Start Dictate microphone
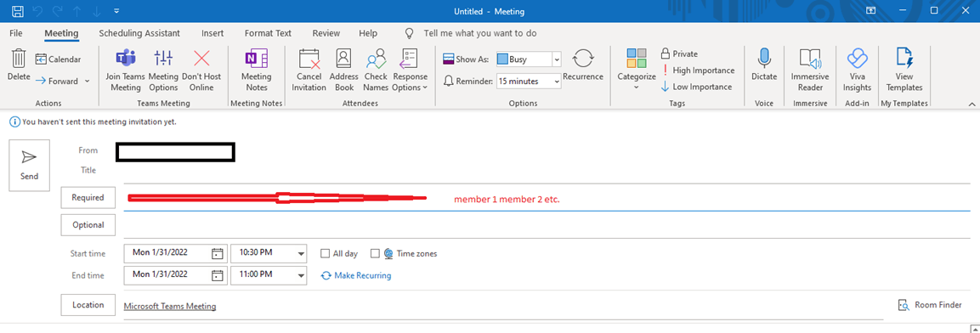This screenshot has width=980, height=333. 764,65
